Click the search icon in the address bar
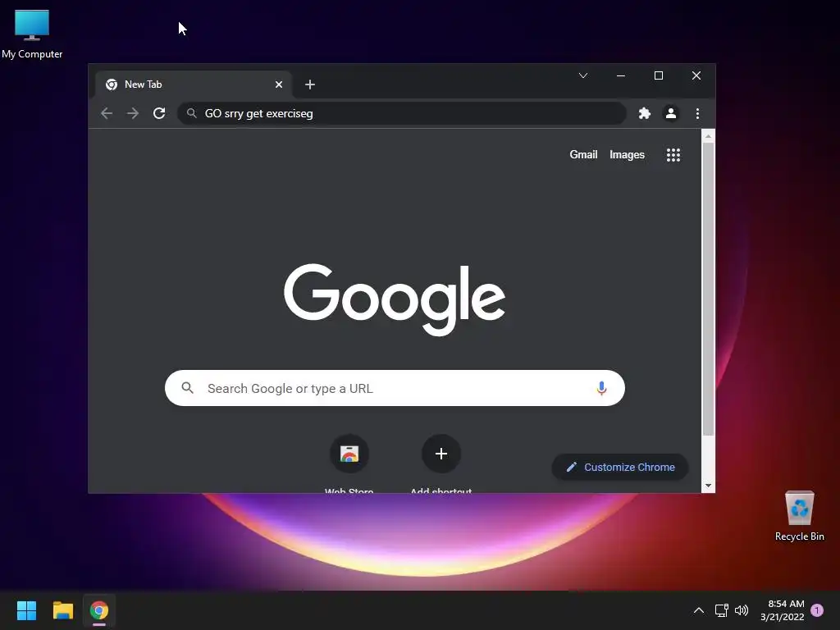Screen dimensions: 840x630 point(191,113)
